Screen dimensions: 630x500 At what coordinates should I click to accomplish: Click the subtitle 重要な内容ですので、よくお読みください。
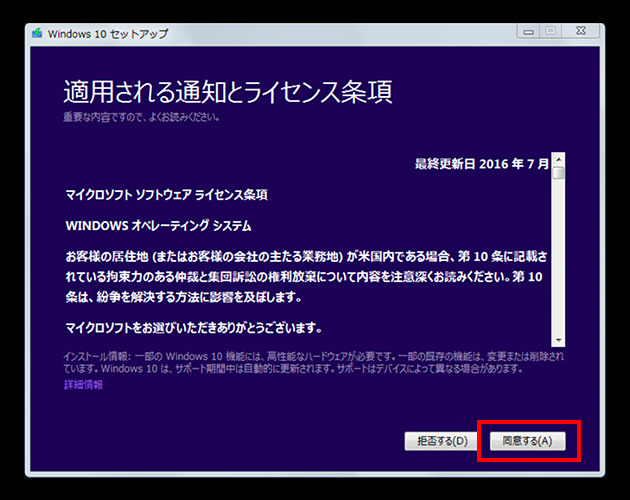141,117
